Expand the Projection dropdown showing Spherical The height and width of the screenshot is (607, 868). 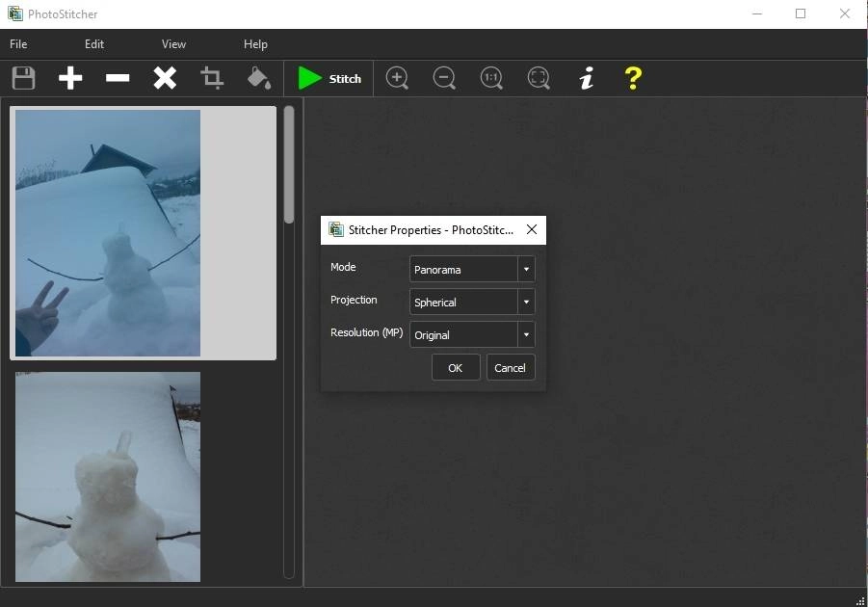472,302
